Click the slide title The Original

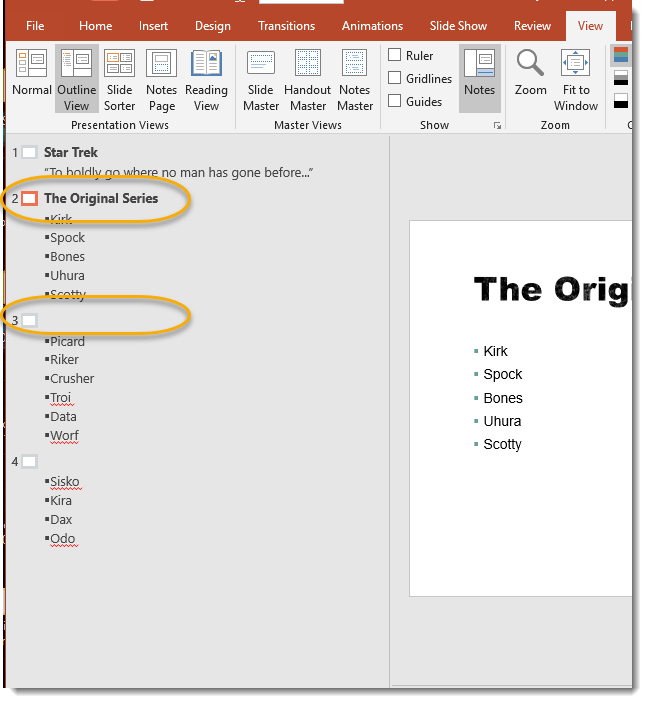[x=552, y=289]
